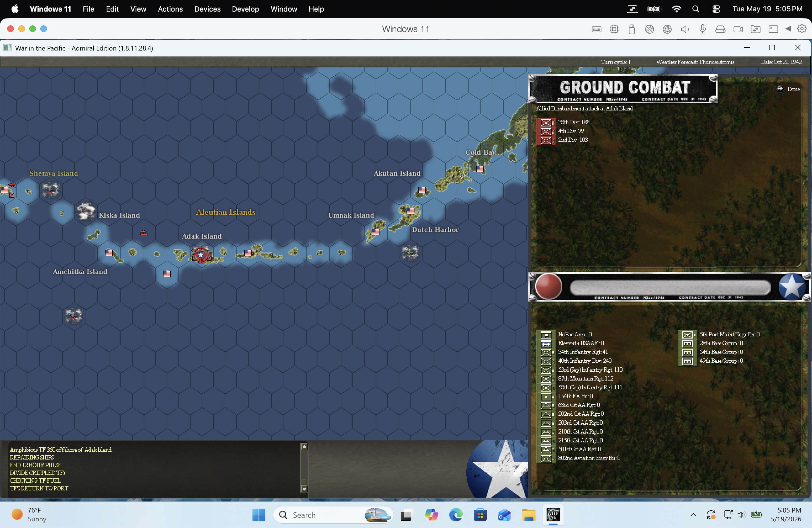Open Microsoft Edge from the taskbar
Screen dimensions: 812x528
[455, 515]
